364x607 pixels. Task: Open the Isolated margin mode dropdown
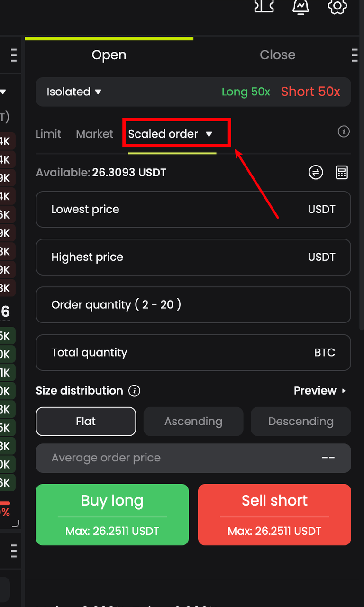coord(74,92)
